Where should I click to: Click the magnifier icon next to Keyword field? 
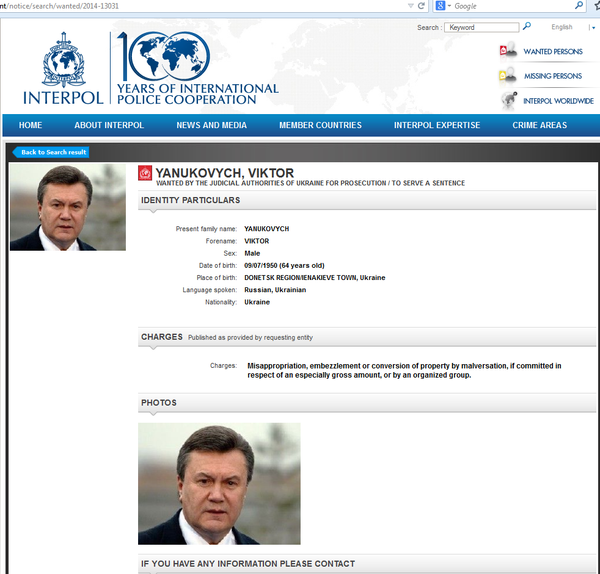coord(528,27)
